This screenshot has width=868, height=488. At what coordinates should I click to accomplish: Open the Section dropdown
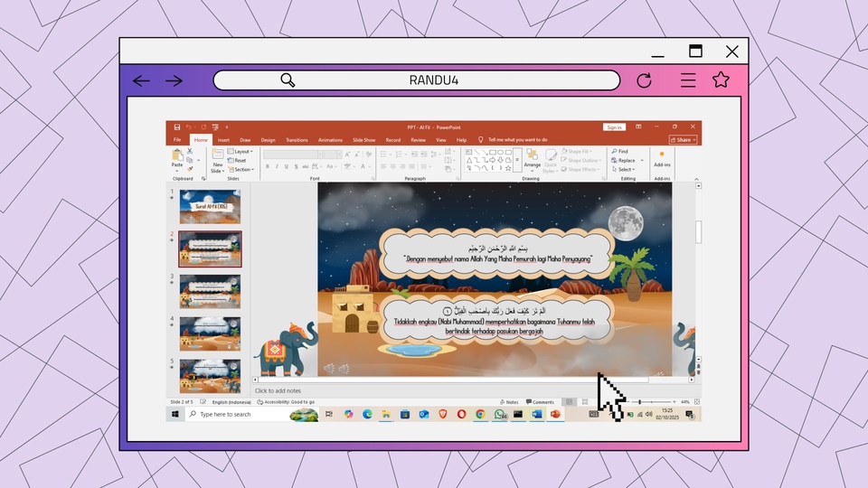click(242, 170)
